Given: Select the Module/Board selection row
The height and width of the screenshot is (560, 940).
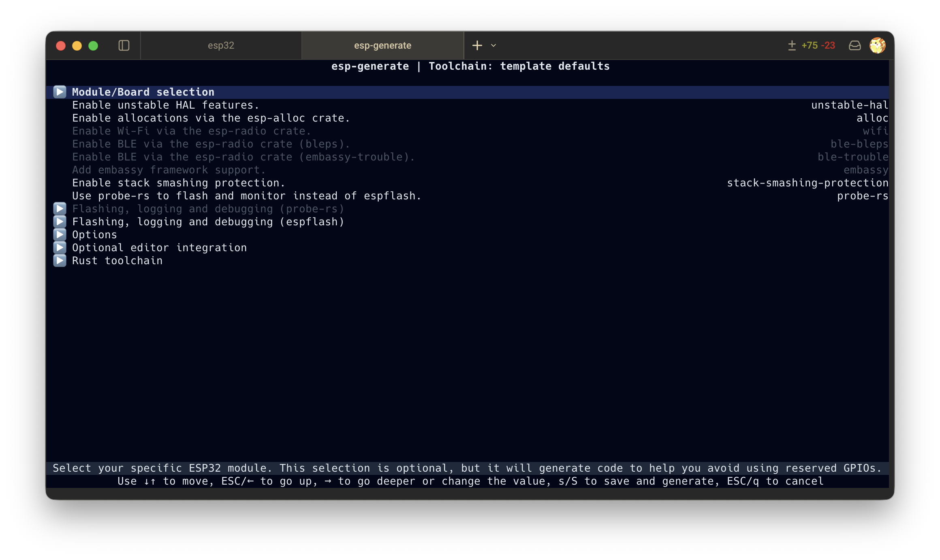Looking at the screenshot, I should tap(468, 92).
